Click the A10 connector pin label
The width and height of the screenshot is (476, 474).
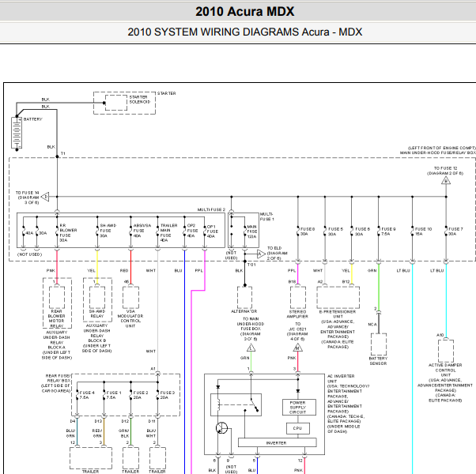[440, 335]
